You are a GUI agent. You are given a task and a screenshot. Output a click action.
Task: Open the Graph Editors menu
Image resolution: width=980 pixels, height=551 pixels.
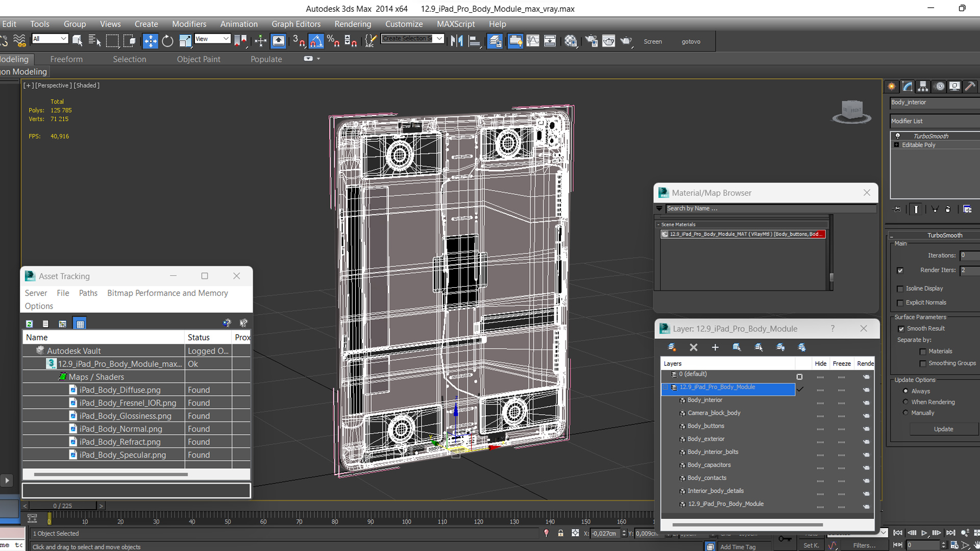(296, 24)
